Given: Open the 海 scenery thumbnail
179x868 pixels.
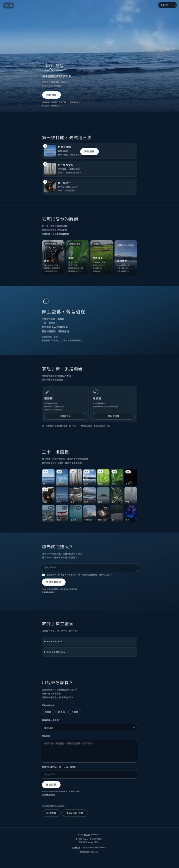Looking at the screenshot, I should 48,477.
